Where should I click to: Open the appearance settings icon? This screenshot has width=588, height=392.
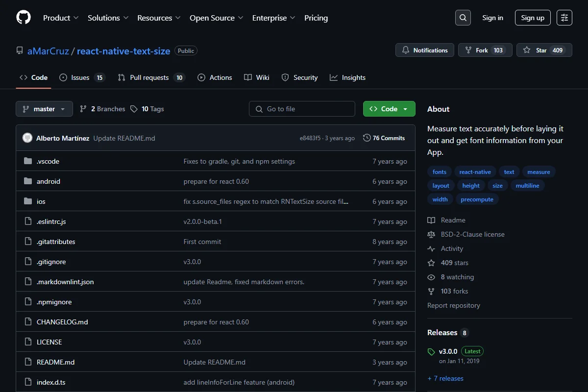[564, 18]
